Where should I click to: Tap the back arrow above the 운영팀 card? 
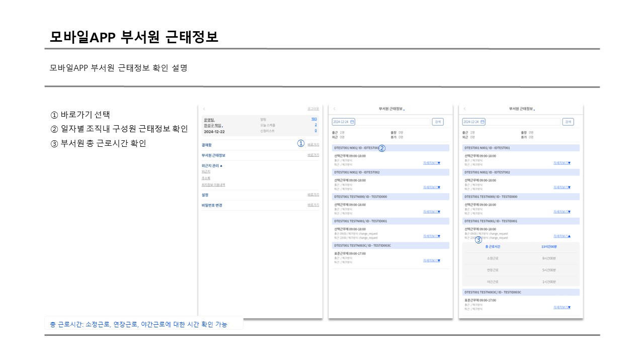click(x=204, y=109)
